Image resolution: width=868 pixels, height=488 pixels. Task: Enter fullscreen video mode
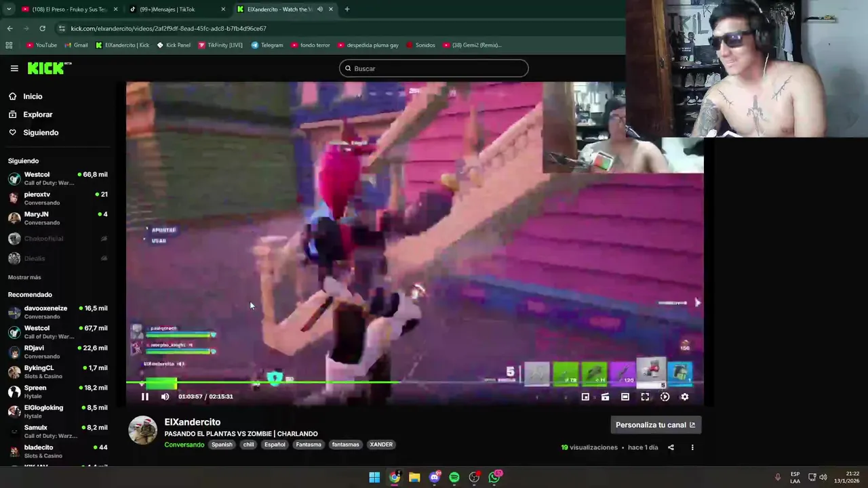click(x=645, y=397)
